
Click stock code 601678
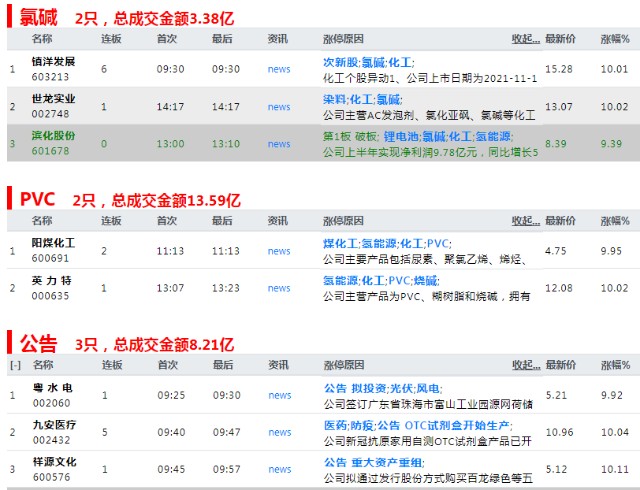[x=50, y=151]
